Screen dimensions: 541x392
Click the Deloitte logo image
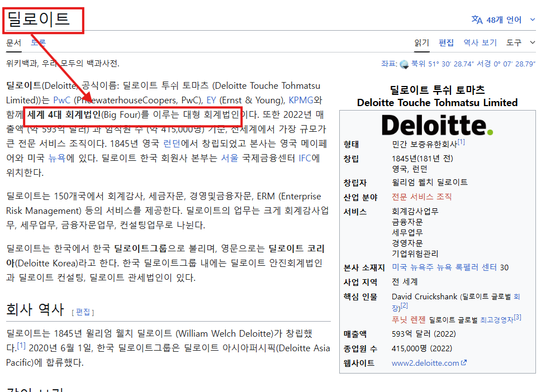(437, 125)
